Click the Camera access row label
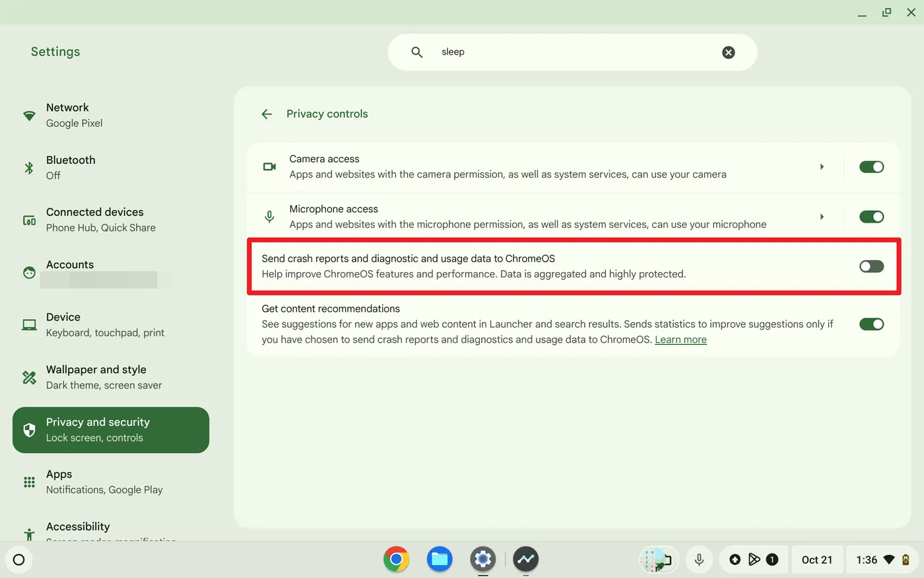This screenshot has width=924, height=578. pyautogui.click(x=324, y=159)
